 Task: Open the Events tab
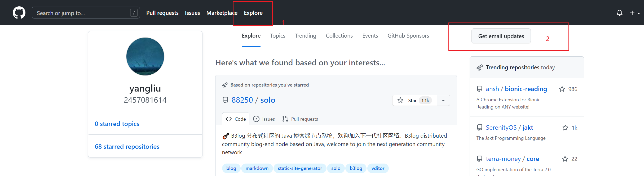[x=370, y=36]
